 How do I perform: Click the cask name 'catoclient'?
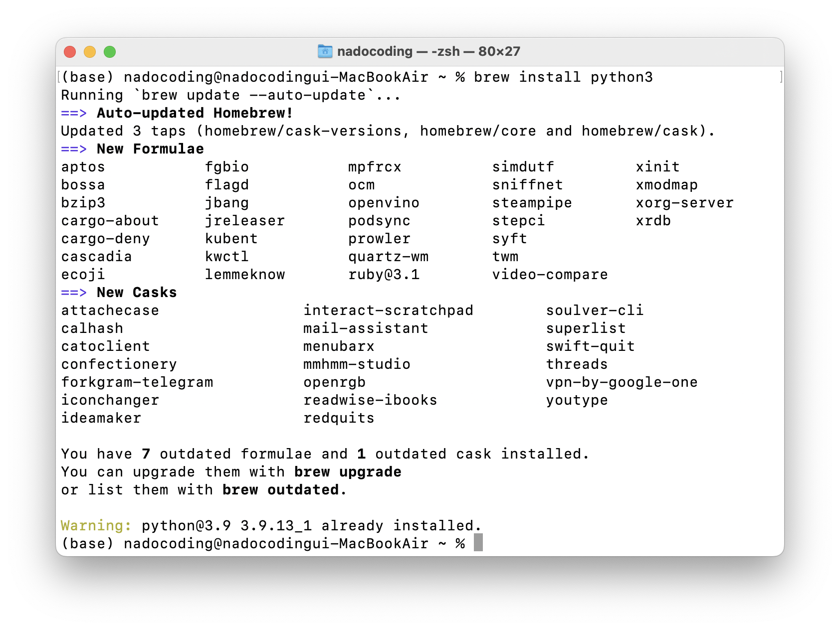(x=105, y=346)
